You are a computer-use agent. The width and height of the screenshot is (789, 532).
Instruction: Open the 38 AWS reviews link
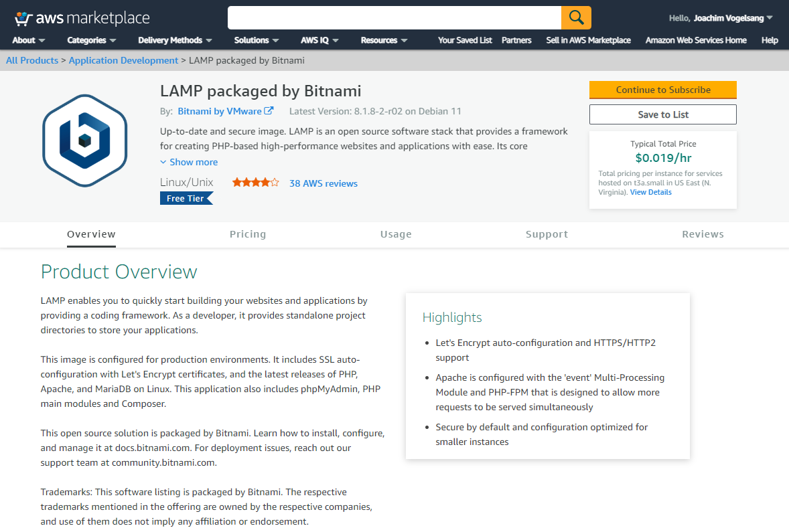point(323,183)
